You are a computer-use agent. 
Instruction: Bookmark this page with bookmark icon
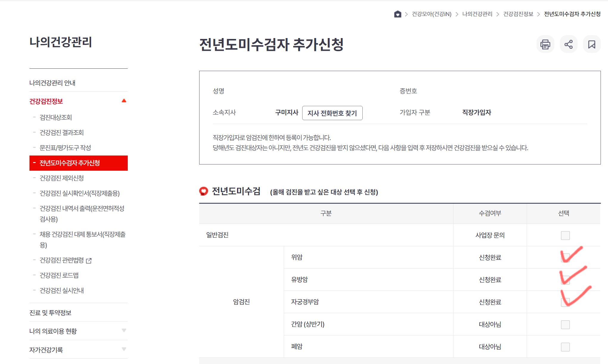coord(592,44)
